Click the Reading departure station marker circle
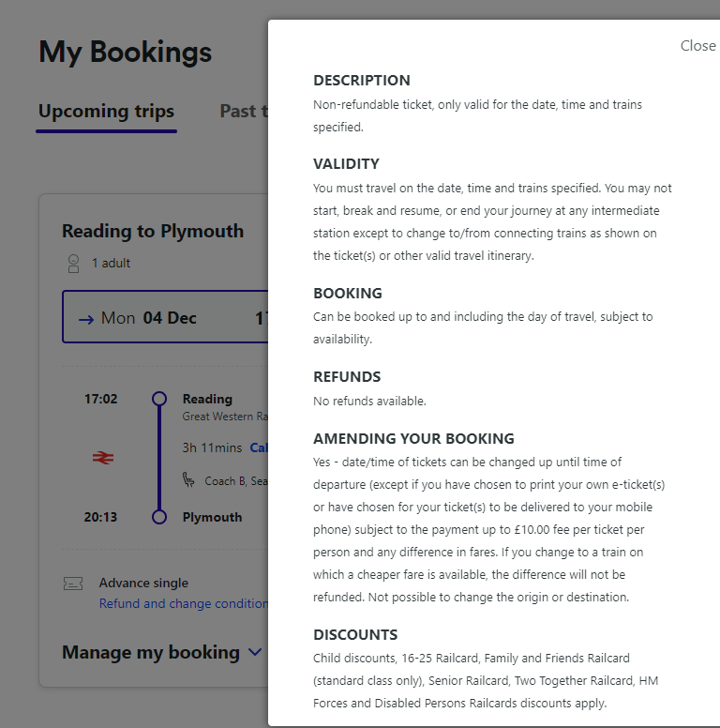The image size is (720, 728). click(159, 399)
